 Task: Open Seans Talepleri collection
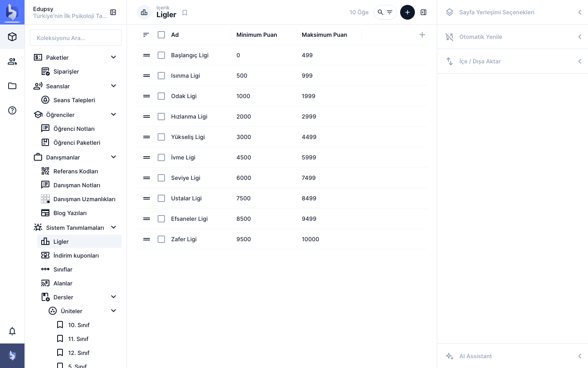point(79,100)
